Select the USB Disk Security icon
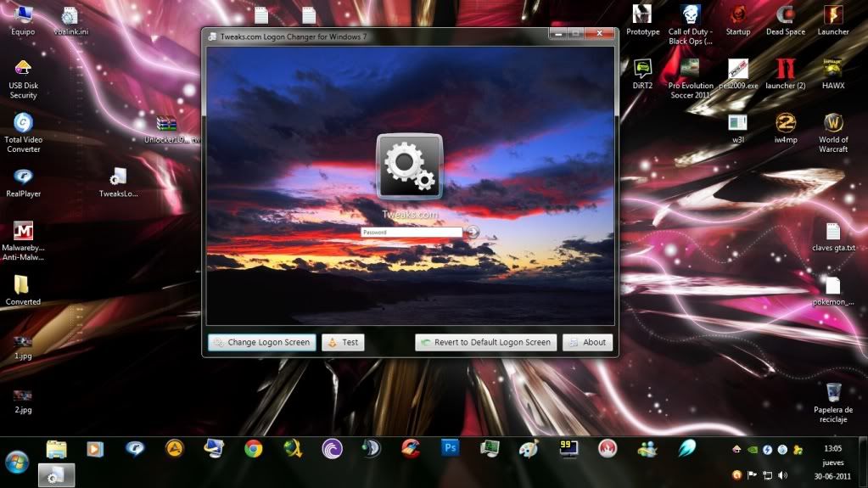Viewport: 868px width, 488px height. pos(23,79)
